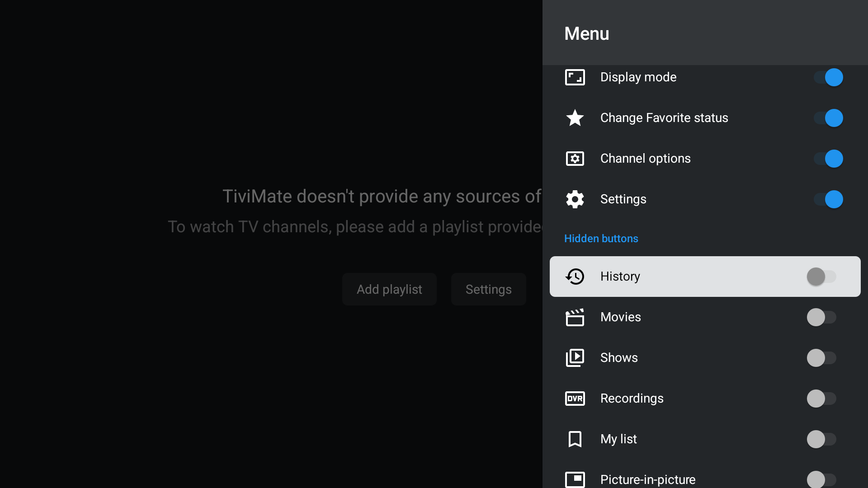
Task: Select the Channel options label
Action: point(645,159)
